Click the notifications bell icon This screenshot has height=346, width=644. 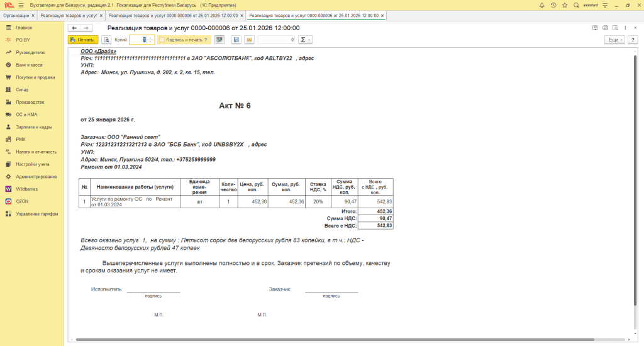(542, 5)
